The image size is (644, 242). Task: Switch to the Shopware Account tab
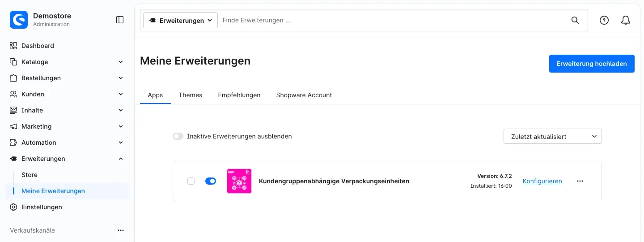point(304,95)
